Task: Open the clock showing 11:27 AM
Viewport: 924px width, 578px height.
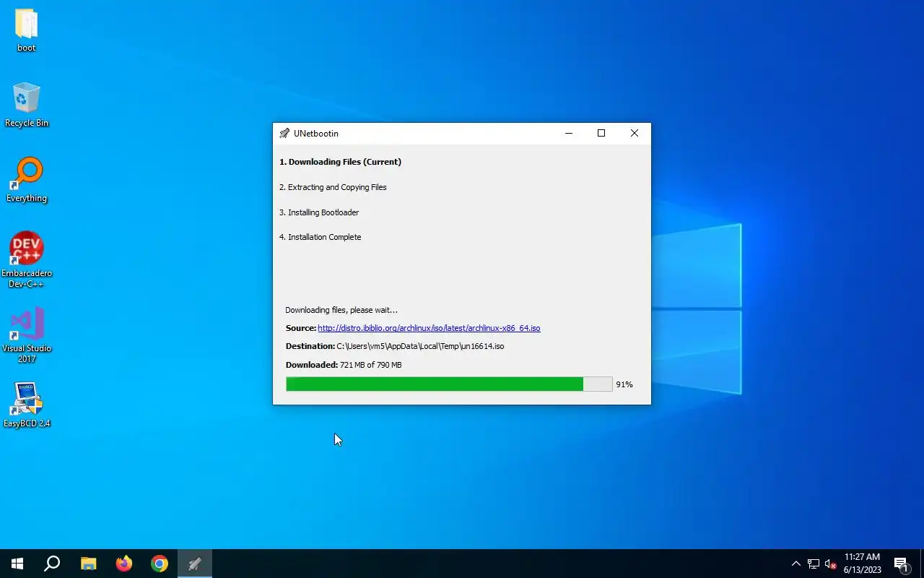Action: (x=862, y=564)
